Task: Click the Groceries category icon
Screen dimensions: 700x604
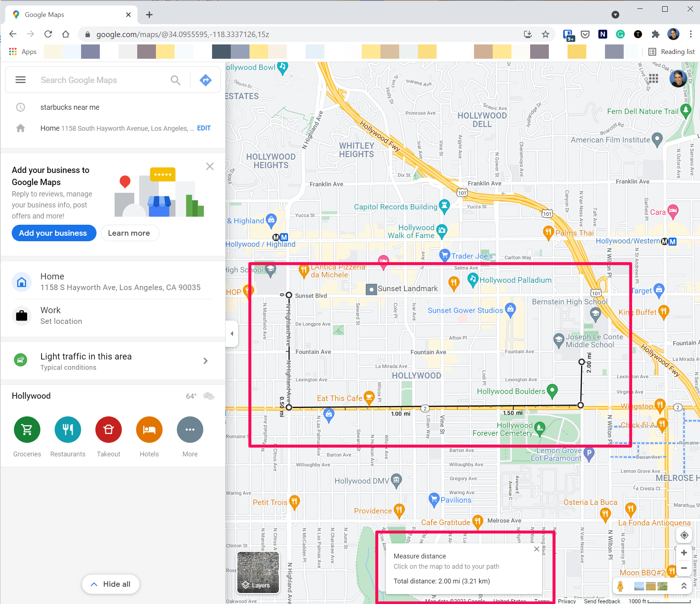Action: 27,430
